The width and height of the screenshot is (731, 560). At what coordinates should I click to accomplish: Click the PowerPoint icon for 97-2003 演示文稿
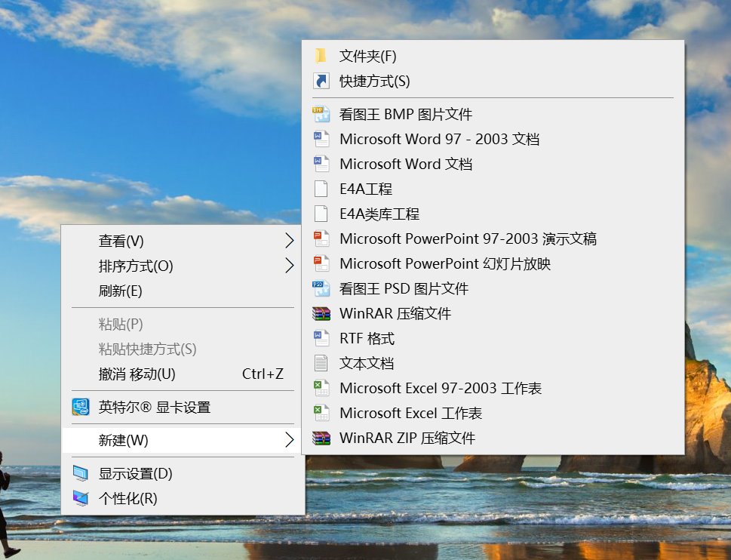[x=321, y=238]
